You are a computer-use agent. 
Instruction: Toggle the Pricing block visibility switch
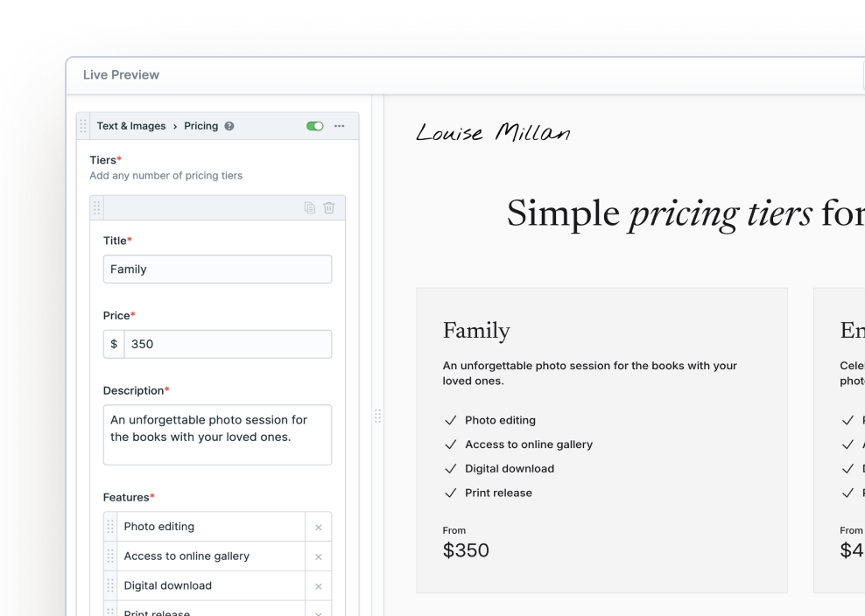tap(315, 126)
